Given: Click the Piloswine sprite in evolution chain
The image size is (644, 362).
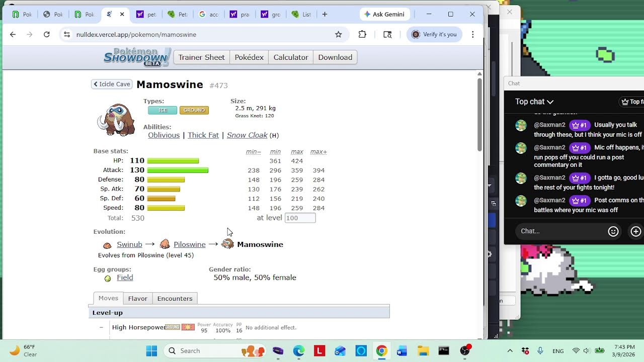Looking at the screenshot, I should click(165, 244).
